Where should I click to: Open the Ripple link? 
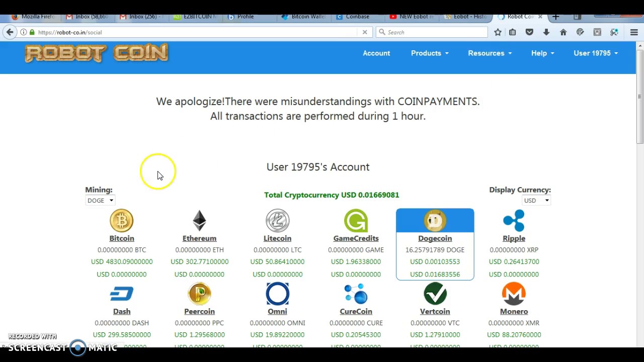tap(514, 238)
